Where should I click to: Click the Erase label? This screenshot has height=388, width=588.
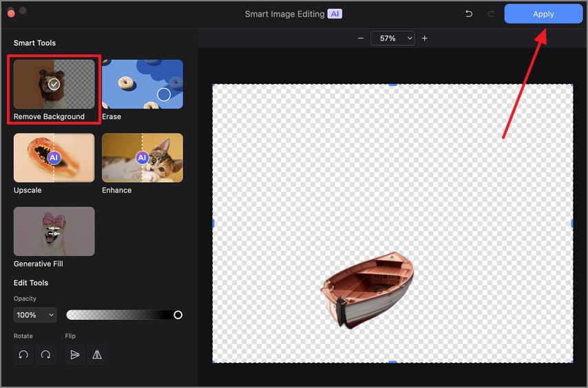tap(112, 116)
